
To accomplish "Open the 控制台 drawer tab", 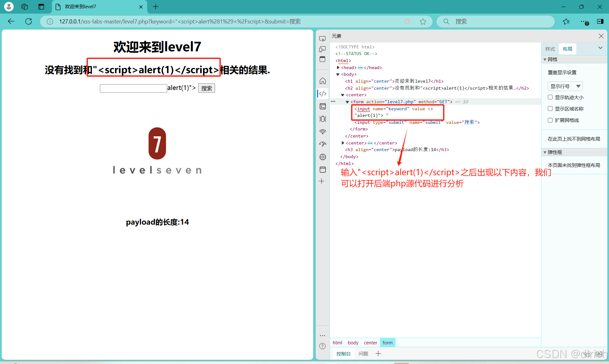I will pos(343,354).
